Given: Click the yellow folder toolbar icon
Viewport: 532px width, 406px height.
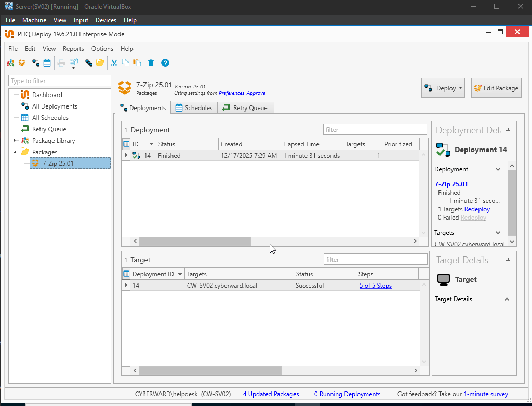Looking at the screenshot, I should [100, 63].
